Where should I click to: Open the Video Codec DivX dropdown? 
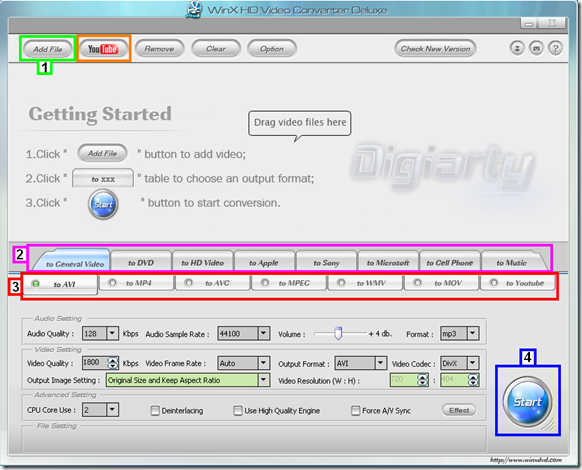point(473,363)
